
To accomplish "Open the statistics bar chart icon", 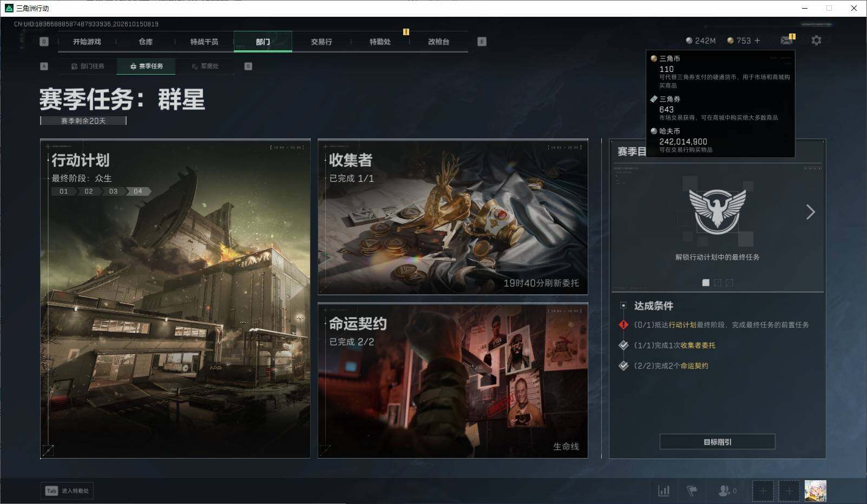I will pyautogui.click(x=664, y=491).
